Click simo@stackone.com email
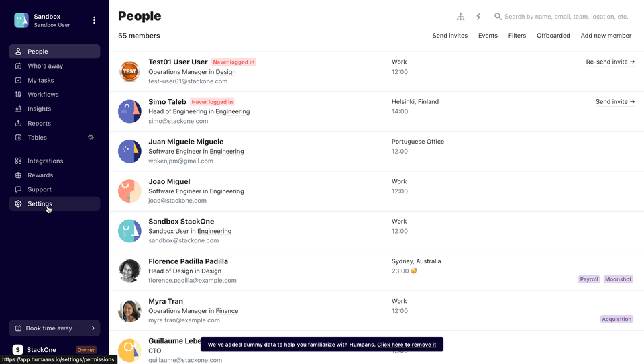This screenshot has height=364, width=644. click(178, 121)
